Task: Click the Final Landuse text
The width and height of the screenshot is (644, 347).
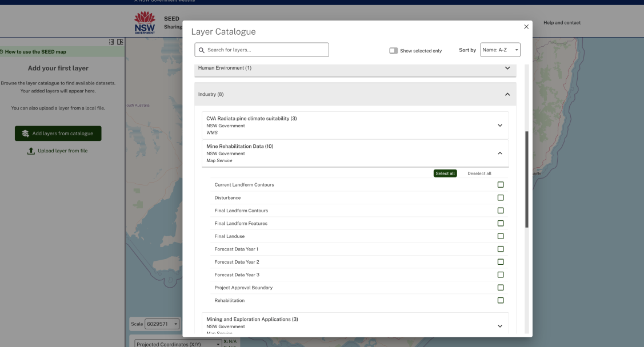Action: click(x=229, y=236)
